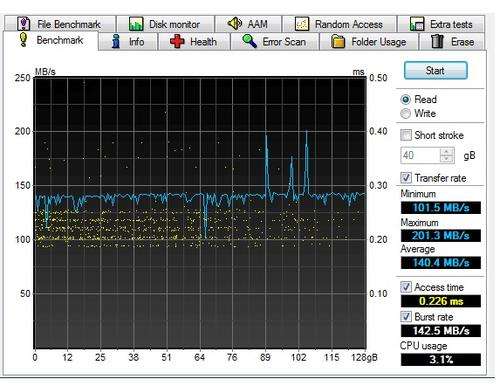Image resolution: width=500 pixels, height=386 pixels.
Task: Click the Start button
Action: (x=436, y=71)
